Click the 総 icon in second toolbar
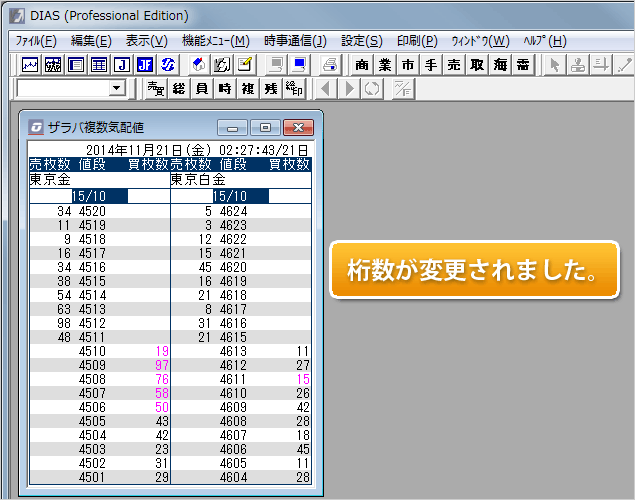 tap(179, 89)
